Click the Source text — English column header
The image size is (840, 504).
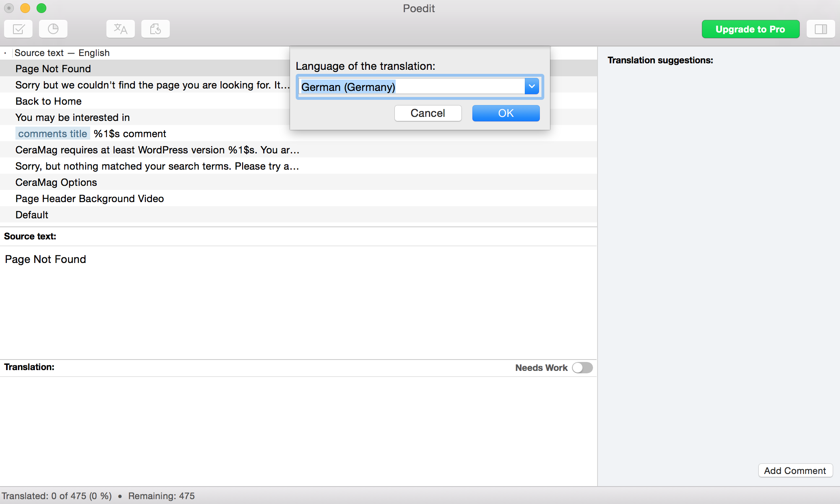[62, 53]
